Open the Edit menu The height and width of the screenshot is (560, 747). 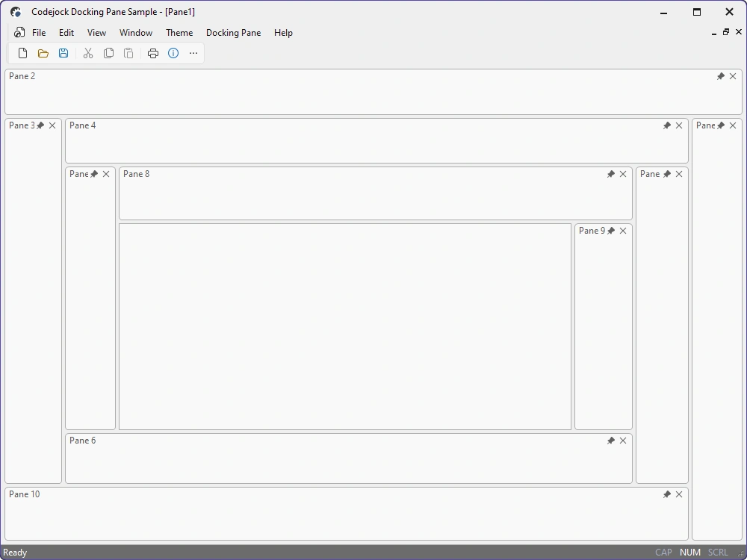pos(66,33)
